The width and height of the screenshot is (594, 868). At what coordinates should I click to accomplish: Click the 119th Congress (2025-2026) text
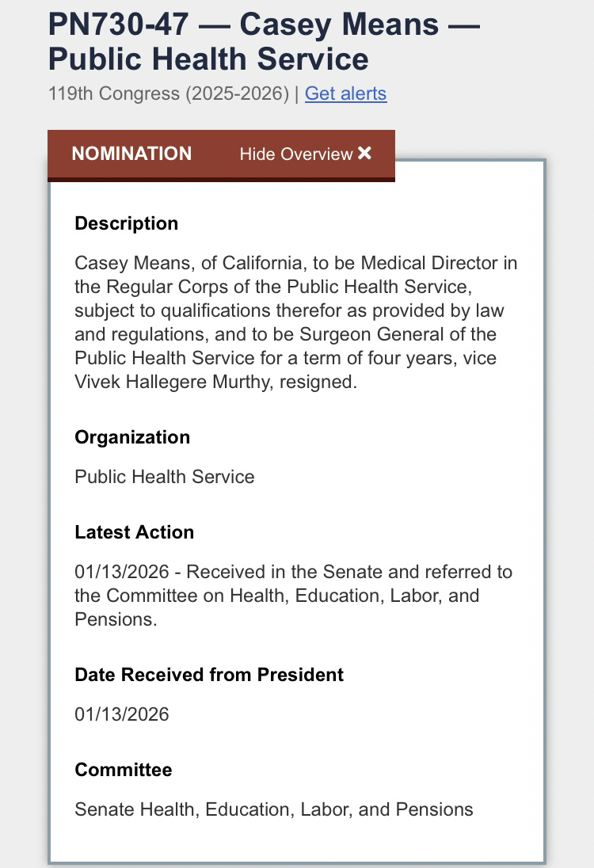(x=168, y=93)
